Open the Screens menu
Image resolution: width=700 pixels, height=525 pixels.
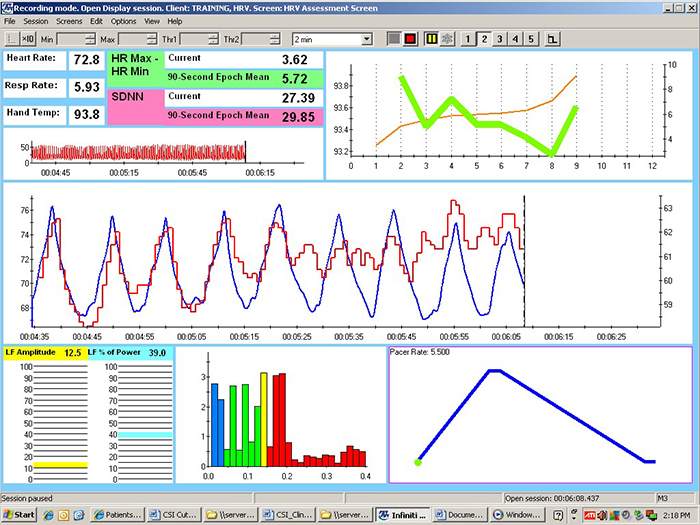tap(69, 21)
